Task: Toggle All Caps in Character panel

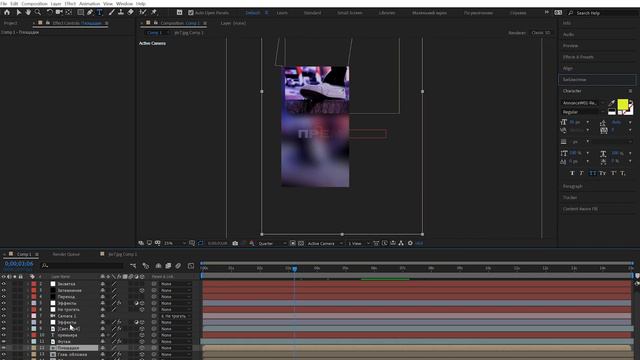Action: (592, 173)
